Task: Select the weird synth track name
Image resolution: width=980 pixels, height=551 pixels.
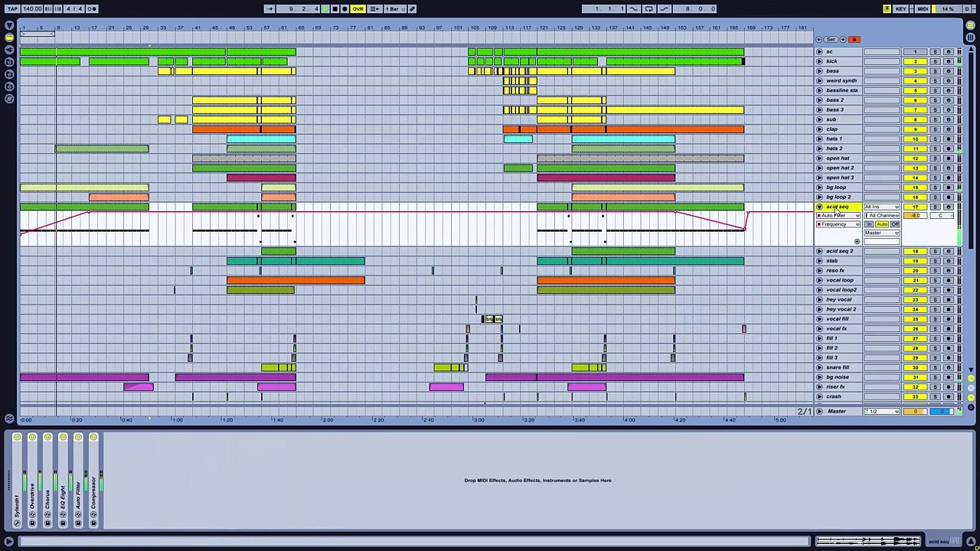Action: coord(841,80)
